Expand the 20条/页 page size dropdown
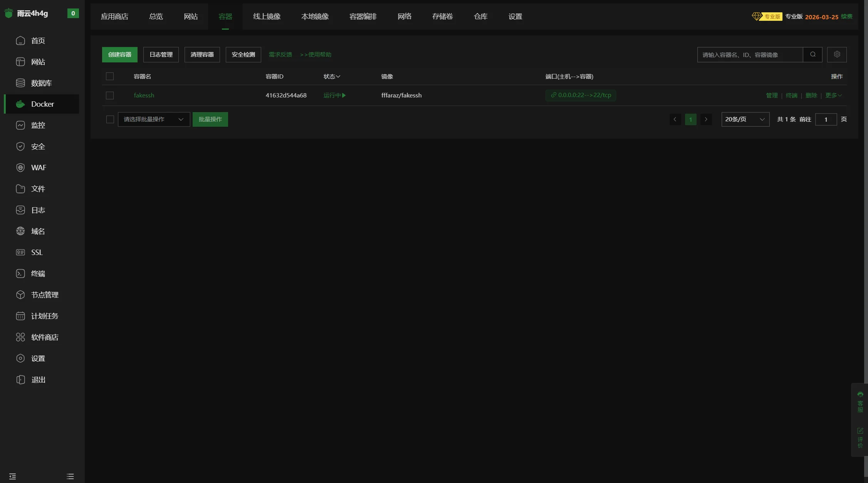The height and width of the screenshot is (483, 868). tap(745, 119)
